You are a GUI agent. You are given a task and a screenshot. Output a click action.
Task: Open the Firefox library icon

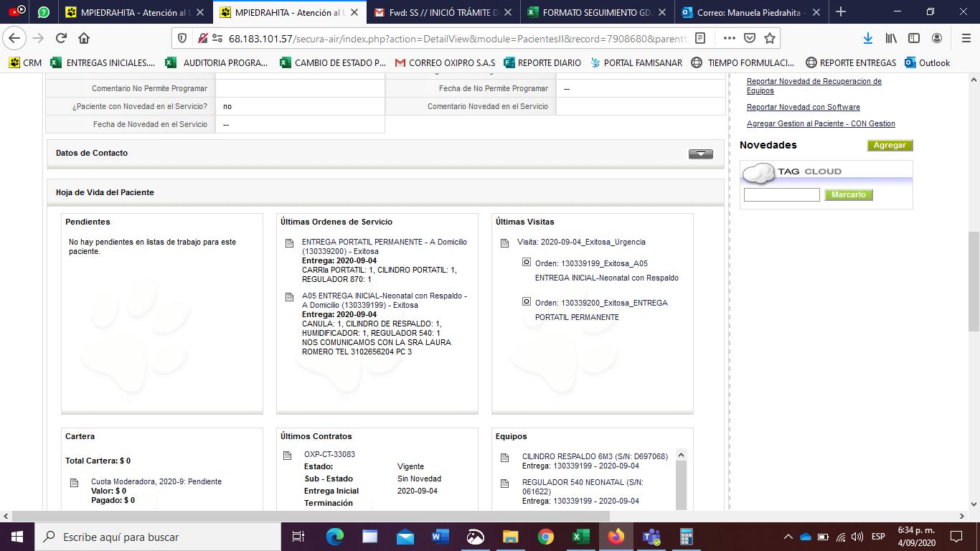891,38
